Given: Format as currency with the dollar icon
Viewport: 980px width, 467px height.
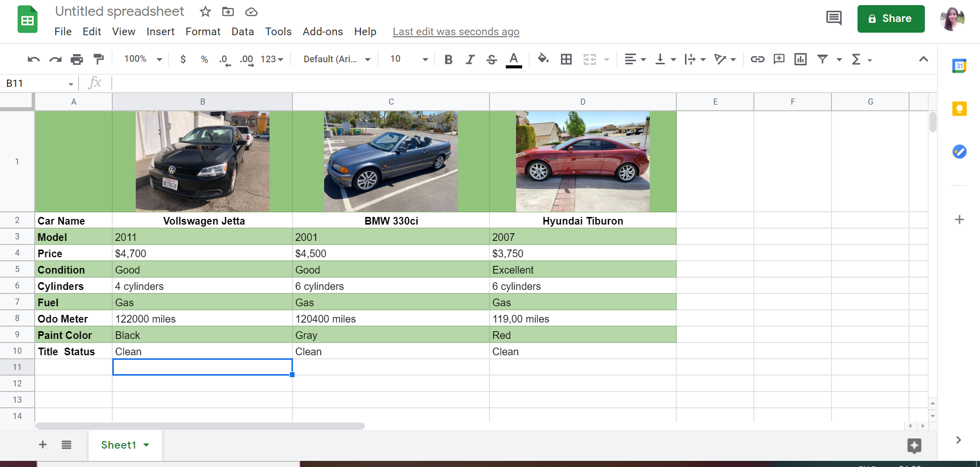Looking at the screenshot, I should pyautogui.click(x=183, y=59).
